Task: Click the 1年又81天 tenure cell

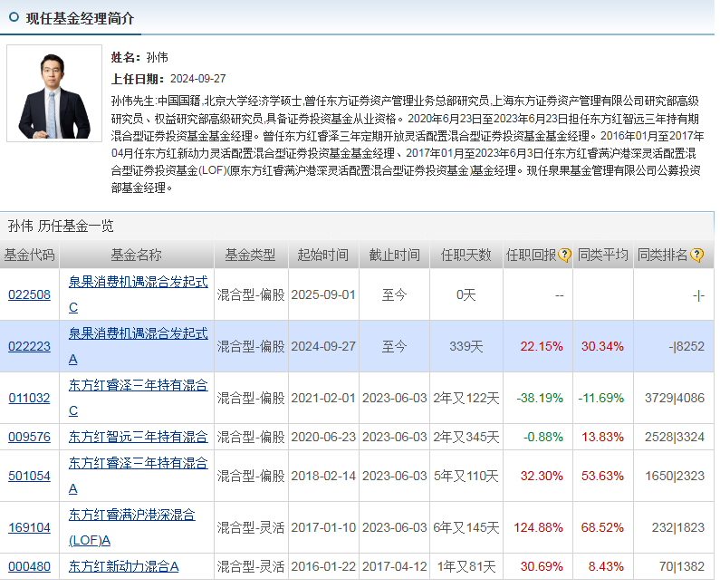Action: [x=466, y=566]
